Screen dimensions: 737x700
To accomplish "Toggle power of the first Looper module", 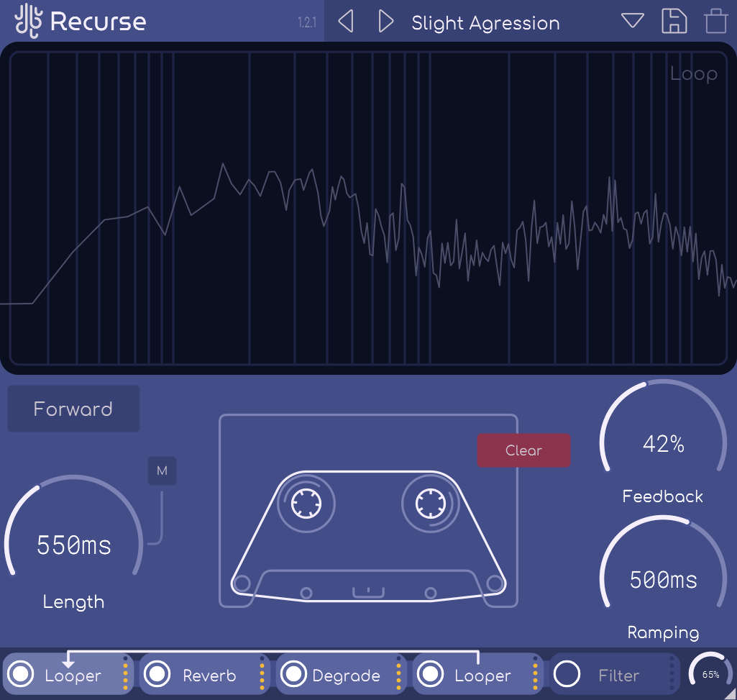I will [x=20, y=673].
